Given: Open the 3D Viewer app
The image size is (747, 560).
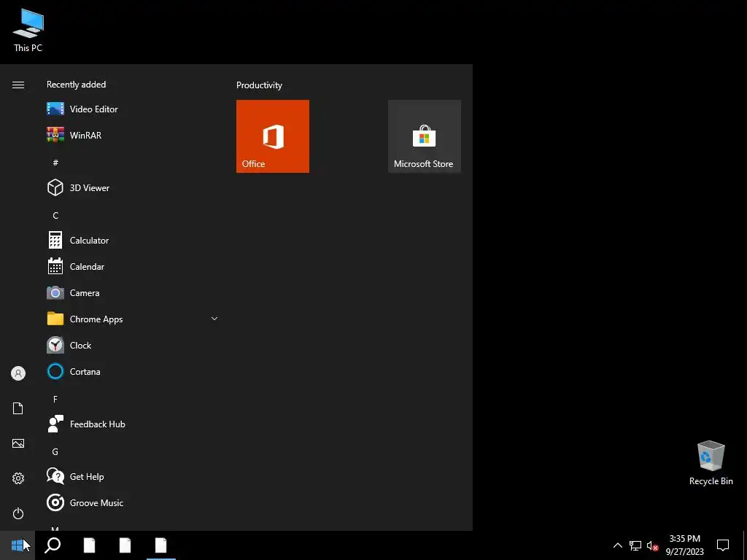Looking at the screenshot, I should tap(132, 187).
